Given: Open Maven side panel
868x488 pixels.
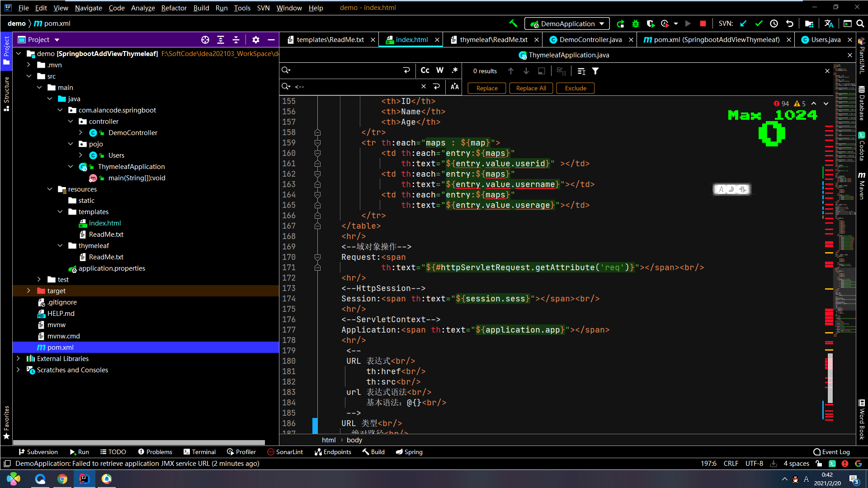Looking at the screenshot, I should pos(862,185).
